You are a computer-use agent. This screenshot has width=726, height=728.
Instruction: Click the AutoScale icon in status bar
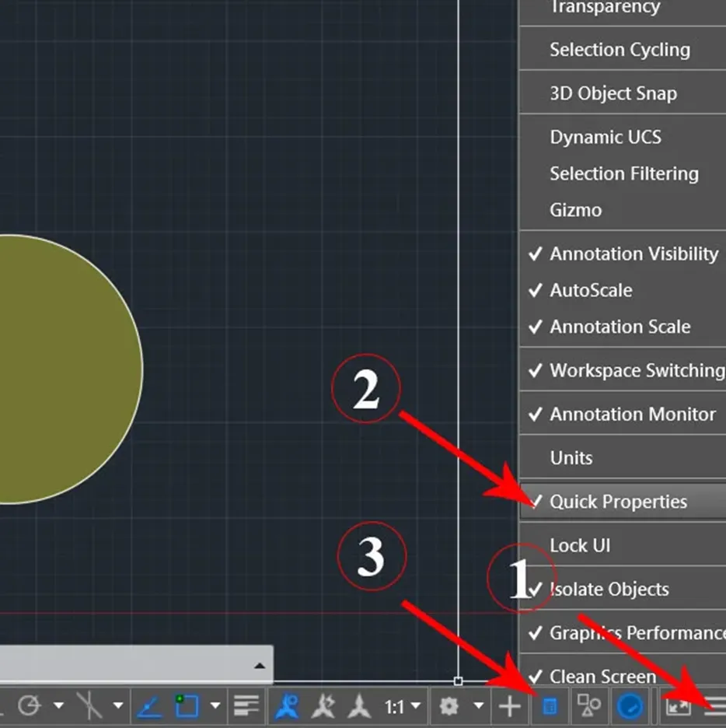click(x=323, y=706)
